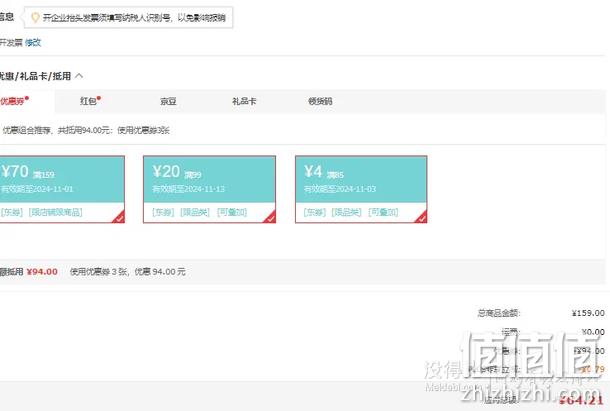Image resolution: width=610 pixels, height=411 pixels.
Task: Click the red checkmark on the ¥4 coupon
Action: (421, 218)
